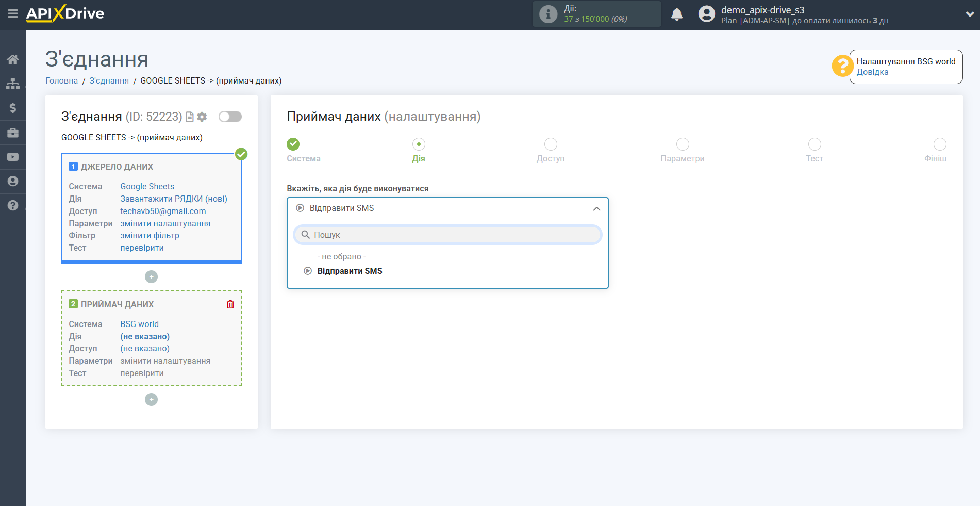The height and width of the screenshot is (506, 980).
Task: Open connection settings gear icon
Action: [202, 117]
